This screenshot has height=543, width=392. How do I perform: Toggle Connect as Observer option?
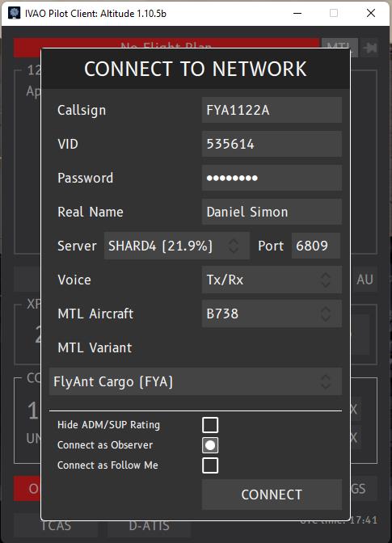point(210,445)
